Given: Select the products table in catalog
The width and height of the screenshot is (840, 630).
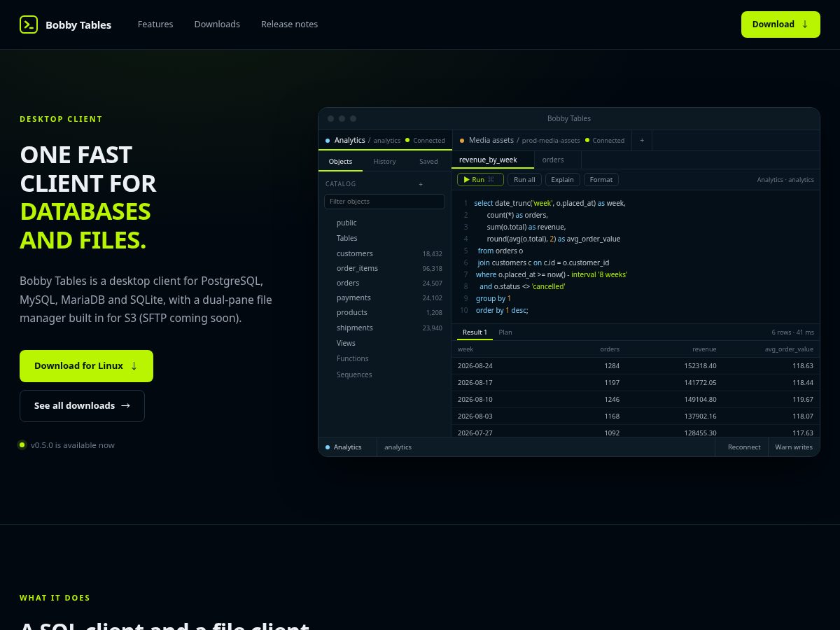Looking at the screenshot, I should (384, 312).
